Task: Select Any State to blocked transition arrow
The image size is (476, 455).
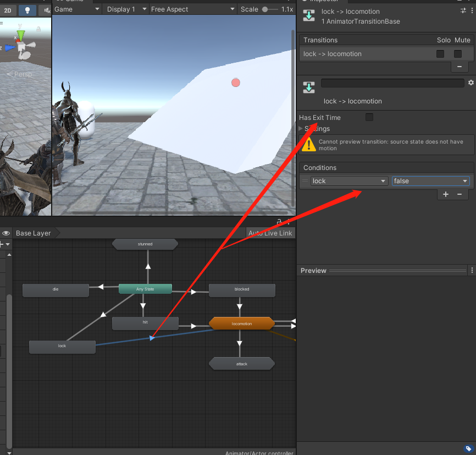Action: (x=193, y=292)
